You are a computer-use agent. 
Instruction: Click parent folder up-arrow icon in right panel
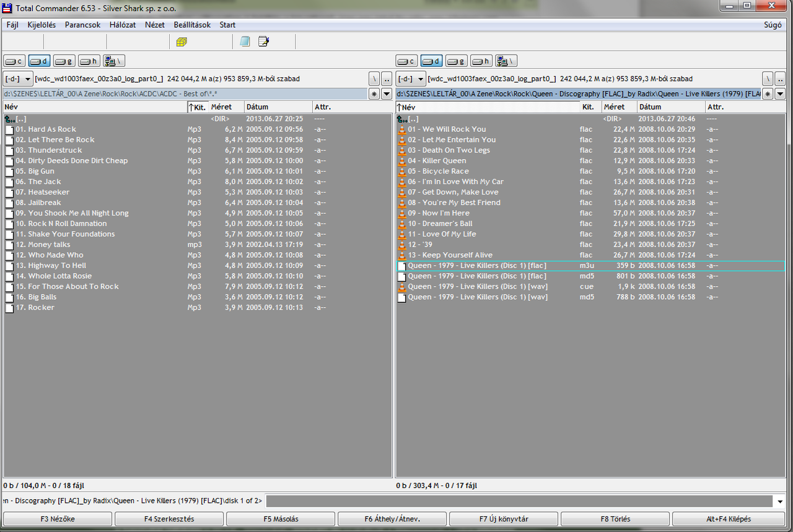(x=401, y=119)
